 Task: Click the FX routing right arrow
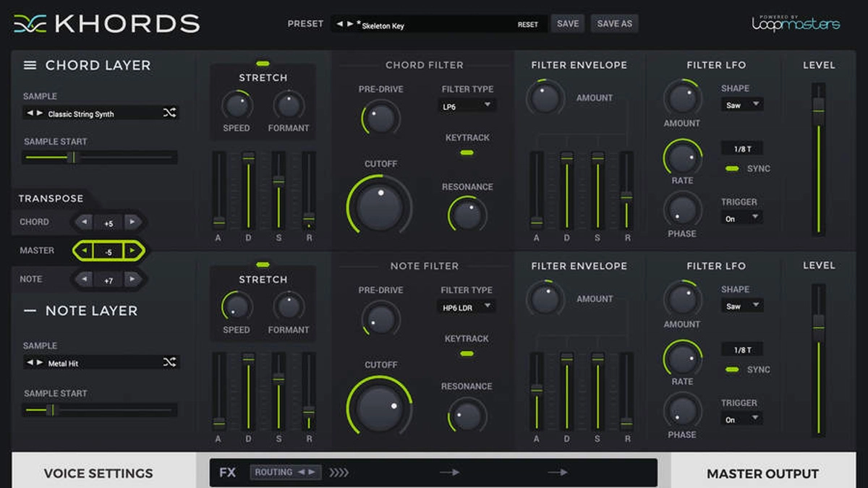click(x=312, y=472)
